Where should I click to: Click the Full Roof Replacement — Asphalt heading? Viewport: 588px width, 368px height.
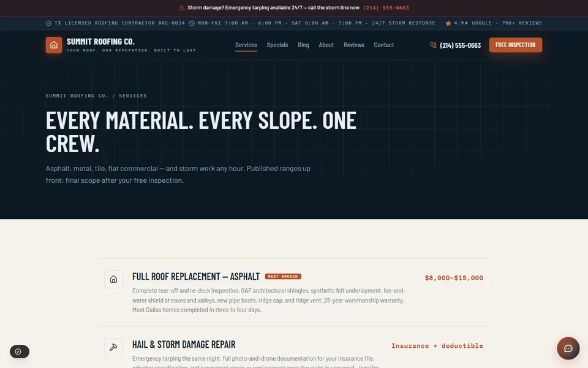click(x=196, y=277)
